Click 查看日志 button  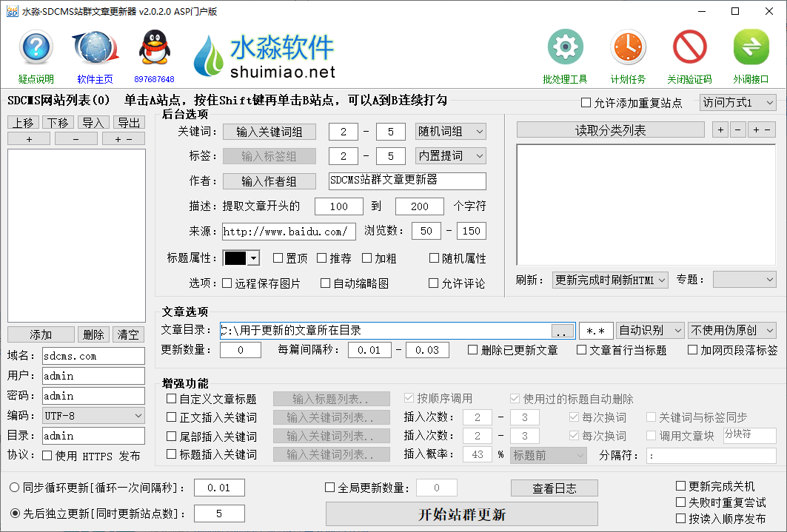click(555, 488)
